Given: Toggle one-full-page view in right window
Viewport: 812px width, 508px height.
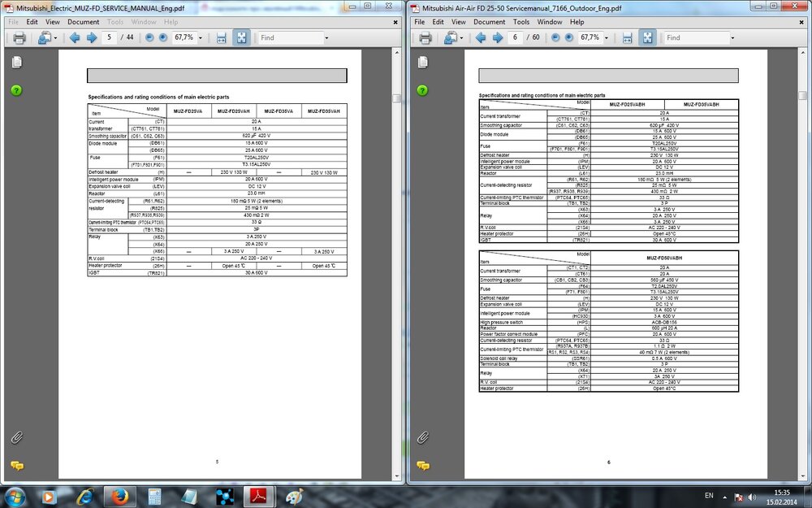Looking at the screenshot, I should pyautogui.click(x=647, y=38).
